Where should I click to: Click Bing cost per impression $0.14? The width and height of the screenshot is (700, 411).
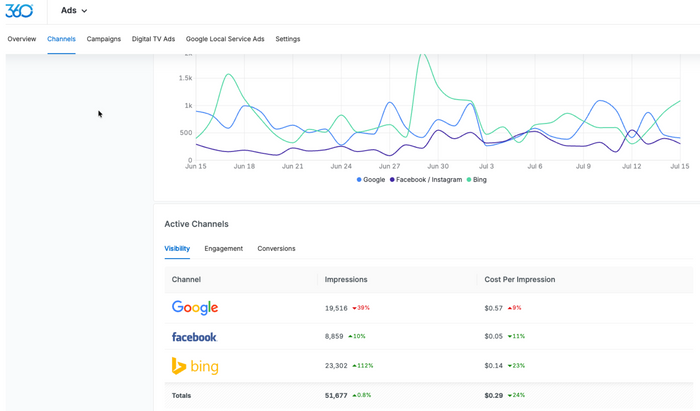click(493, 365)
